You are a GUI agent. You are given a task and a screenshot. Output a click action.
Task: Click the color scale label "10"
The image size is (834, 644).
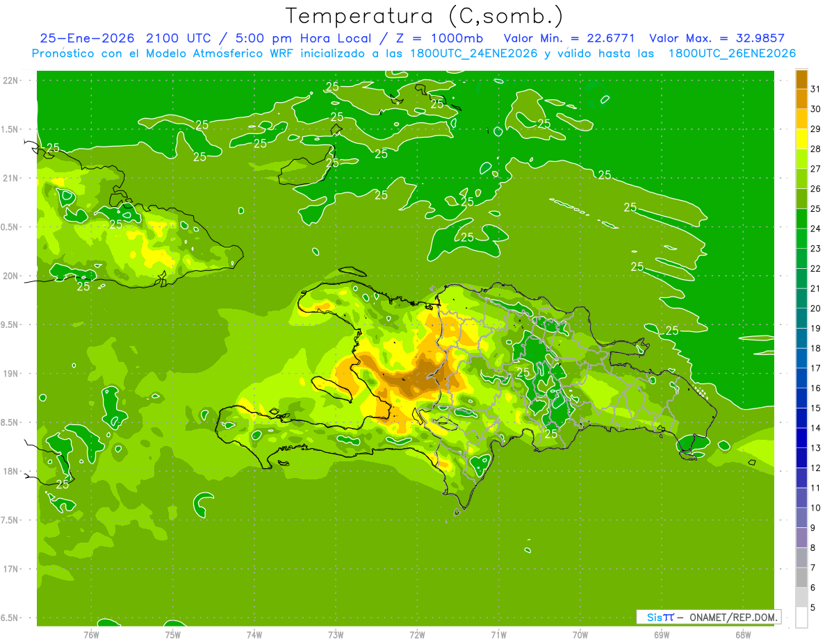(815, 508)
